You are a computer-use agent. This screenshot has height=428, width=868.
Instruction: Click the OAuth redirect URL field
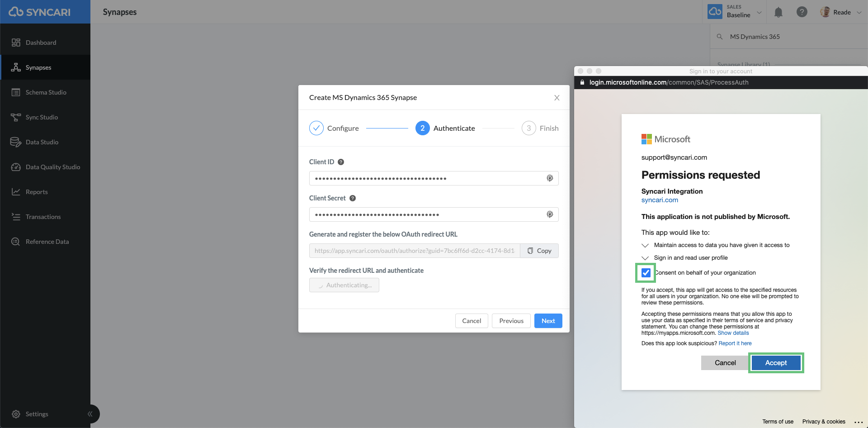click(415, 251)
